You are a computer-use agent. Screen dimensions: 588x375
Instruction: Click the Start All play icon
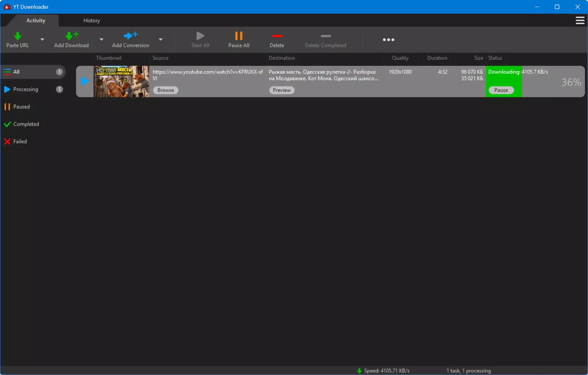point(200,36)
